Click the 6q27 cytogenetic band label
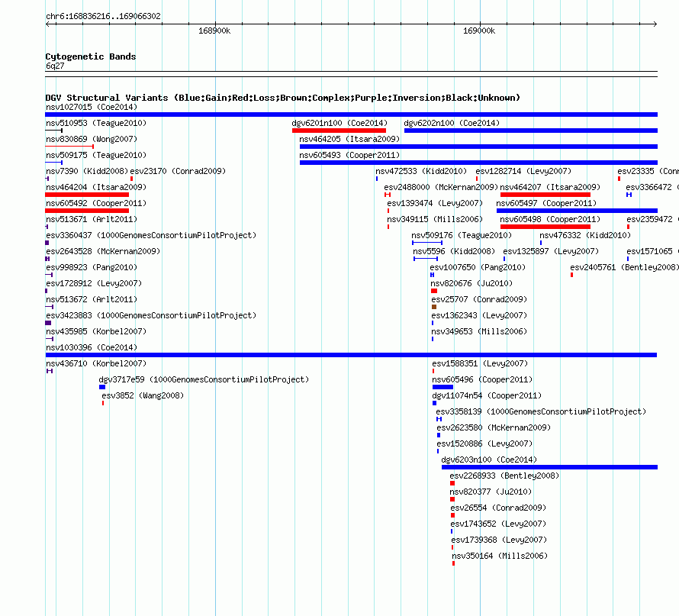This screenshot has height=616, width=679. tap(55, 66)
